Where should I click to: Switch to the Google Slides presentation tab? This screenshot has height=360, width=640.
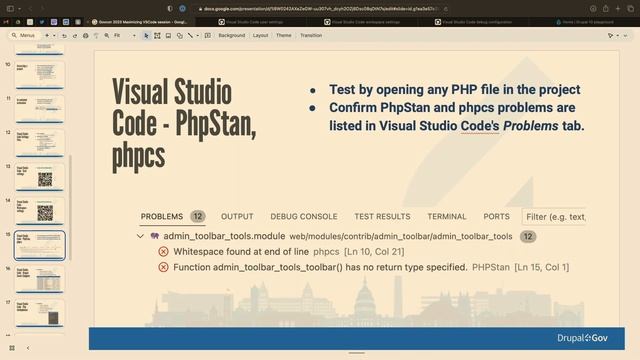pos(140,22)
